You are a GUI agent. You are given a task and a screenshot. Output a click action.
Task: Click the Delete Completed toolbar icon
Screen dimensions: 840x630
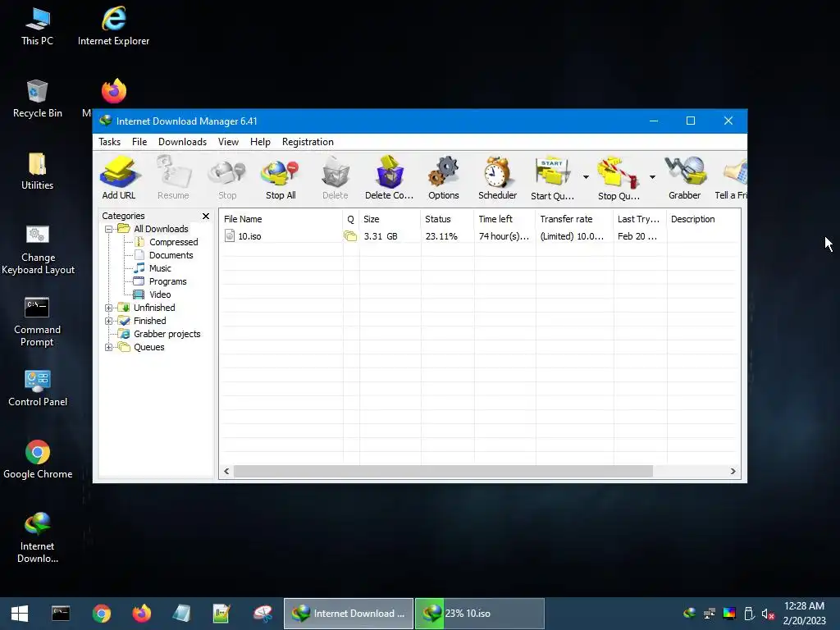(390, 178)
